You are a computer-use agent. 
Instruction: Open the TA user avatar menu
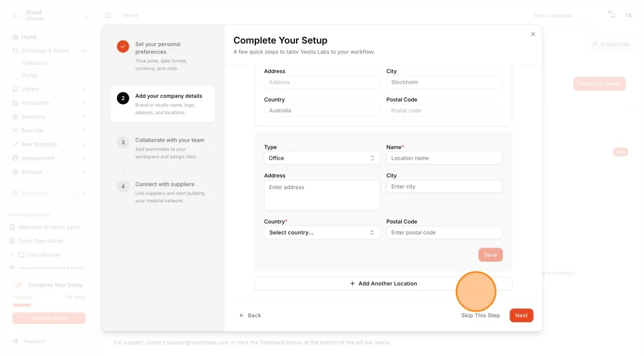(628, 15)
